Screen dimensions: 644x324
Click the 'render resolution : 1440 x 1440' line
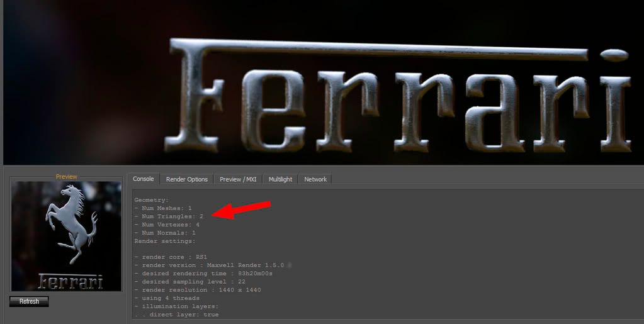pos(198,290)
